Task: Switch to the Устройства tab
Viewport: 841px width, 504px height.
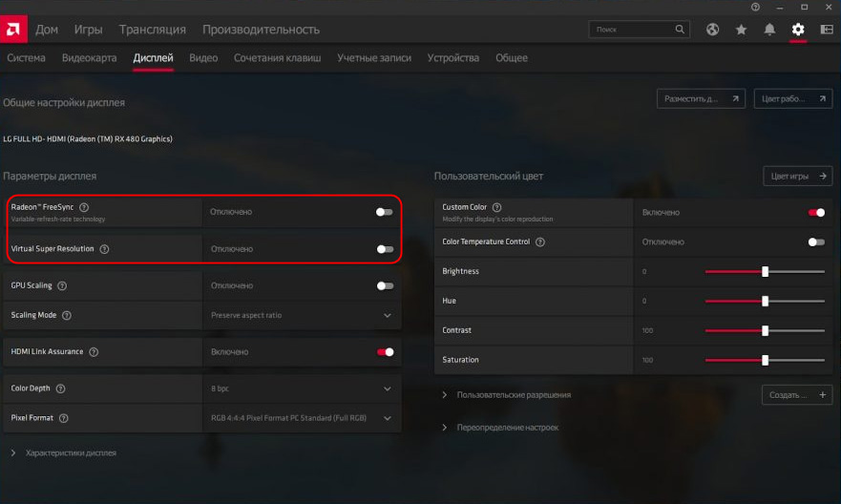Action: [x=452, y=58]
